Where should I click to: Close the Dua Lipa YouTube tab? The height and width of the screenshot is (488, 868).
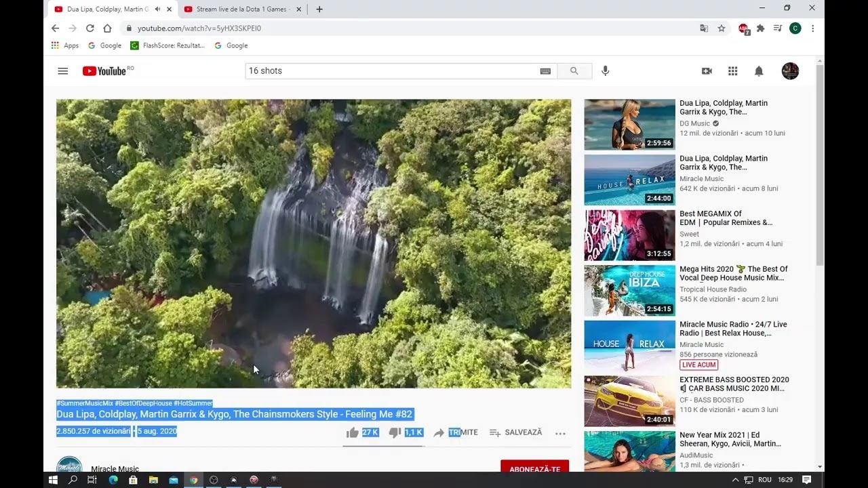point(170,9)
